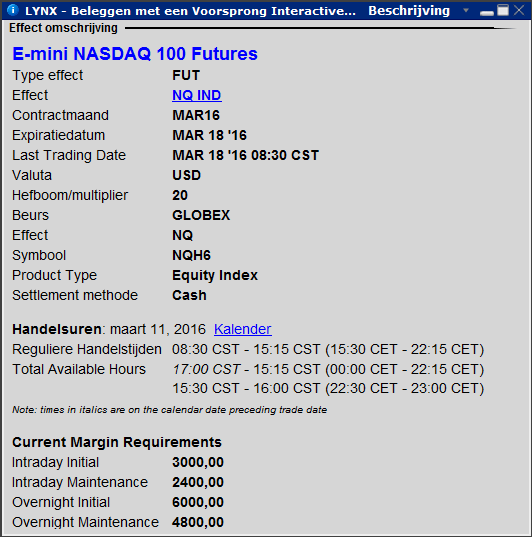532x537 pixels.
Task: Click the blue info icon in title bar
Action: [x=13, y=10]
